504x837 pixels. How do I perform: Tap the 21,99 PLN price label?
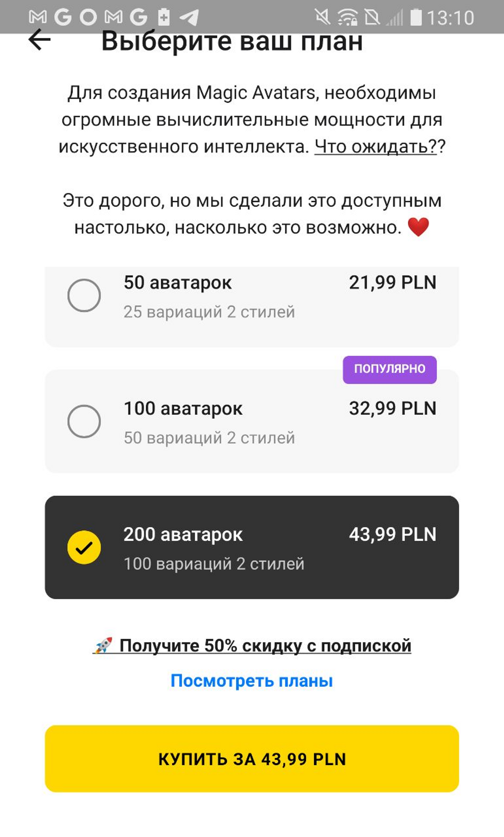[x=393, y=282]
